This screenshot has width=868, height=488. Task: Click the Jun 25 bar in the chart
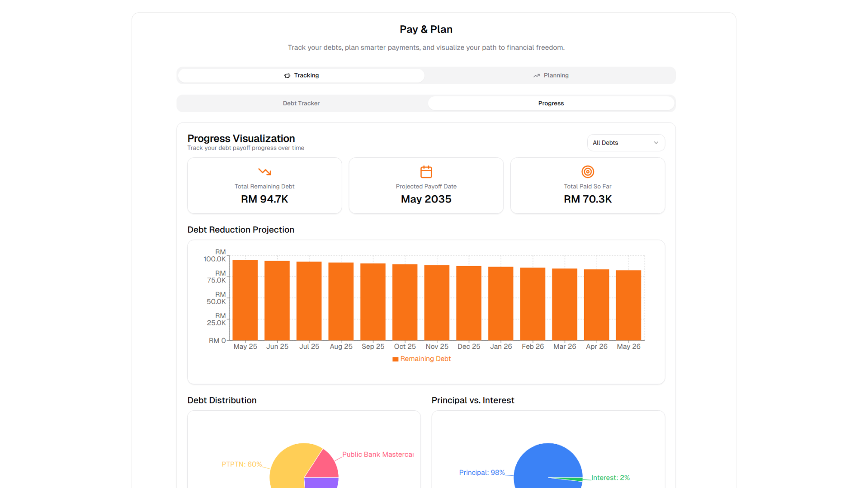tap(277, 300)
